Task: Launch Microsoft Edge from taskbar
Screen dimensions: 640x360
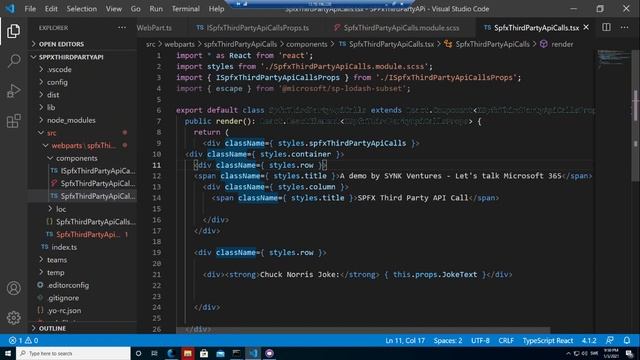Action: coord(171,353)
